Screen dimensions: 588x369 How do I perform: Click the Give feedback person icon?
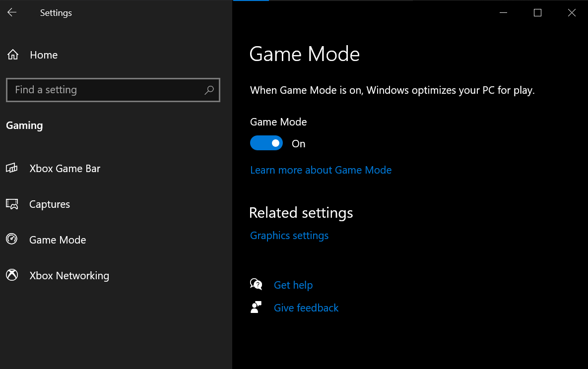pyautogui.click(x=256, y=307)
